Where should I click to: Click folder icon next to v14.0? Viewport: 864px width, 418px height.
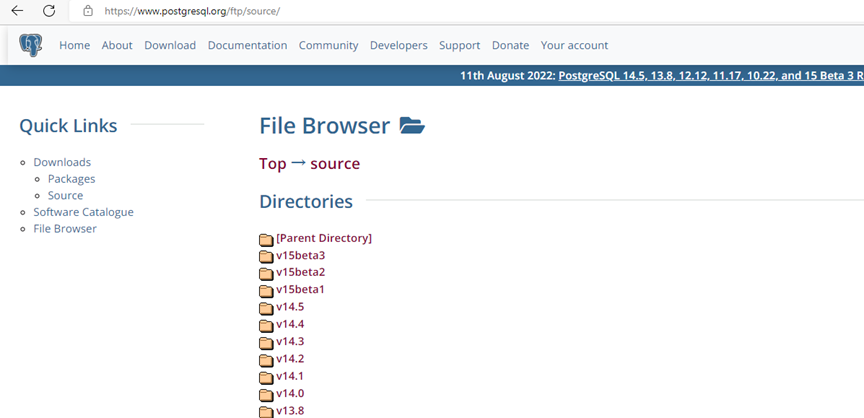pos(266,394)
